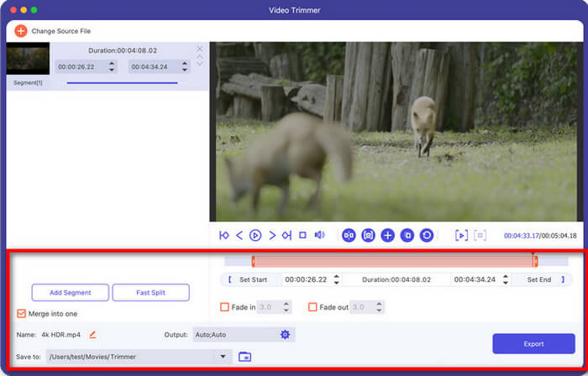
Task: Enable the Fade in checkbox
Action: tap(224, 307)
